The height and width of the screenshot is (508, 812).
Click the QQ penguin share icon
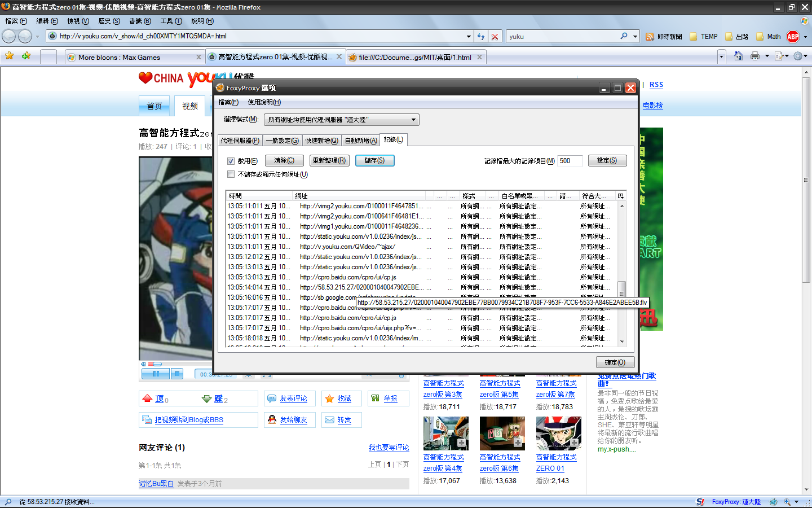pyautogui.click(x=272, y=419)
